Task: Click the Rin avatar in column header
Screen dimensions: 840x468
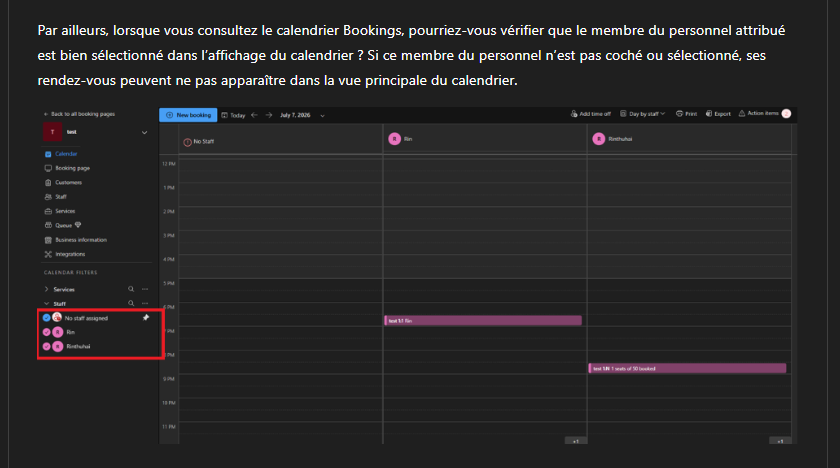Action: [394, 139]
